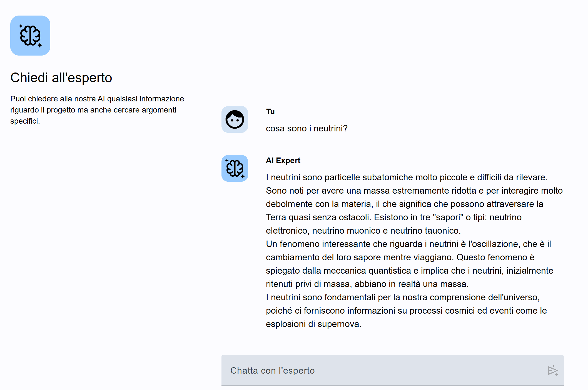Click the word "l'oscillazione" in the reply
The height and width of the screenshot is (390, 588).
pos(494,244)
